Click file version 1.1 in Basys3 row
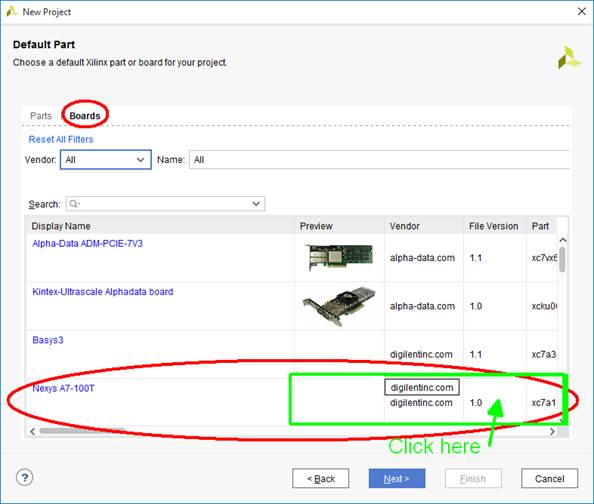The width and height of the screenshot is (594, 504). pos(476,354)
